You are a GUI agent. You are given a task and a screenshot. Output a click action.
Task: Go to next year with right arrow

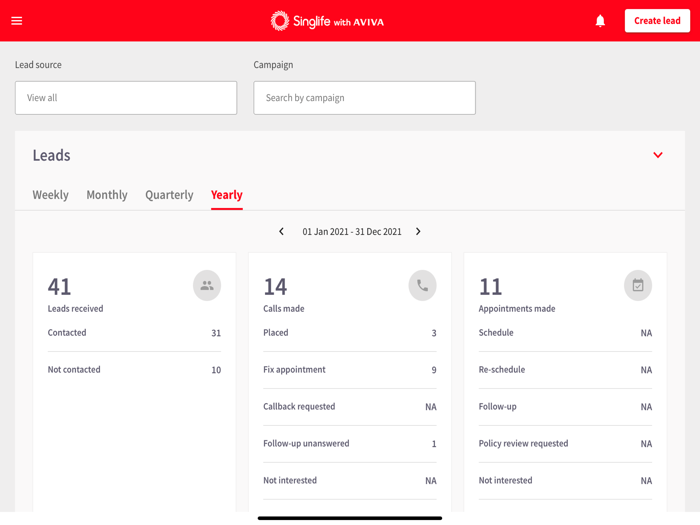418,231
